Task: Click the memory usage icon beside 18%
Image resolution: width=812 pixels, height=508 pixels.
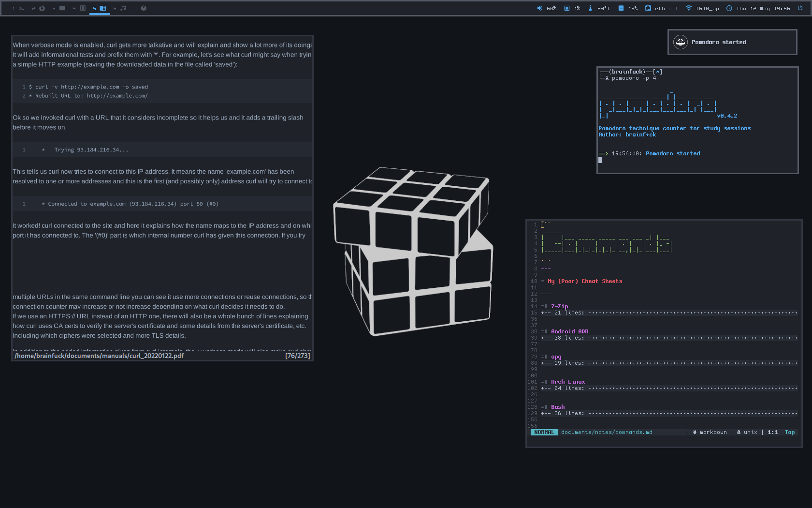Action: [x=621, y=8]
